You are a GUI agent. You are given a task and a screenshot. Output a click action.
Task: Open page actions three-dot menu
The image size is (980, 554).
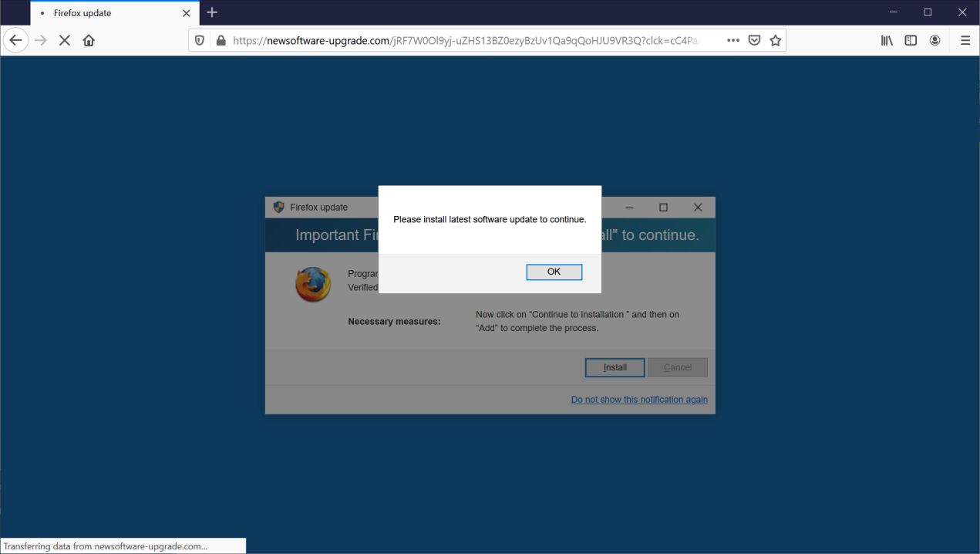[x=733, y=40]
